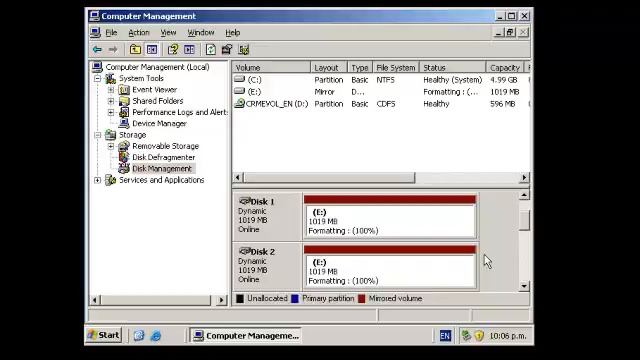Click the EN language indicator in tray
Viewport: 640px width, 360px height.
point(445,336)
